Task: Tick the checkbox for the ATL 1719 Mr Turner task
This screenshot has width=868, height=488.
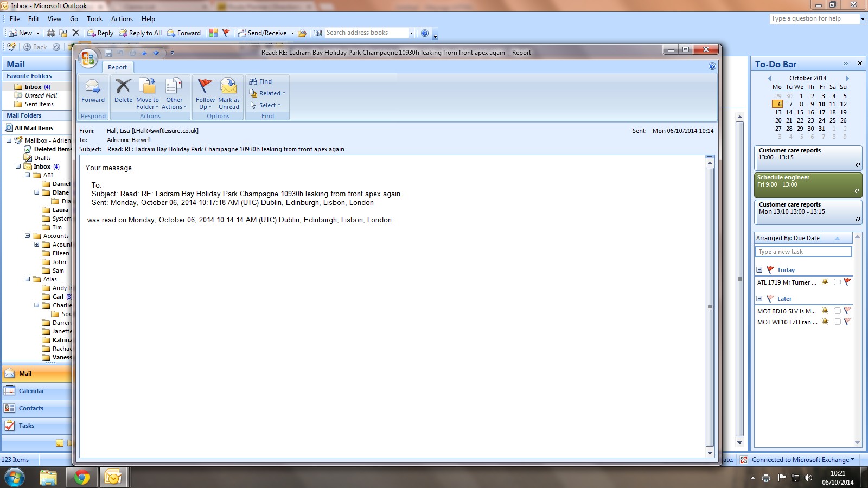Action: 837,282
